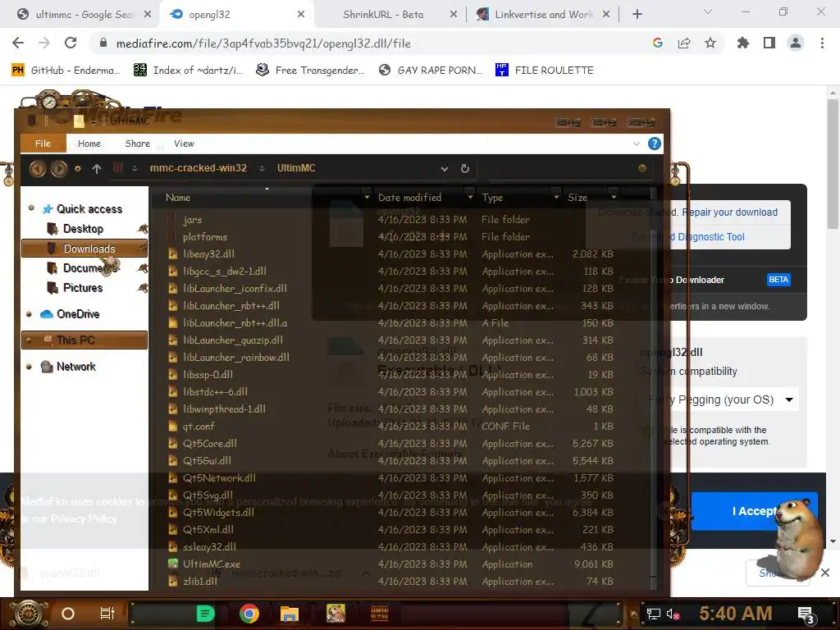Click the share page icon in address bar

[684, 43]
